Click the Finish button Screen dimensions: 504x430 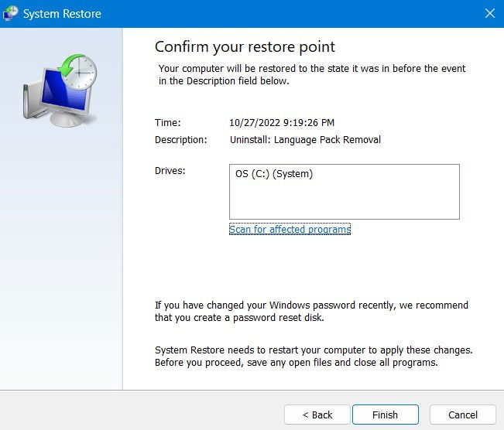point(385,415)
